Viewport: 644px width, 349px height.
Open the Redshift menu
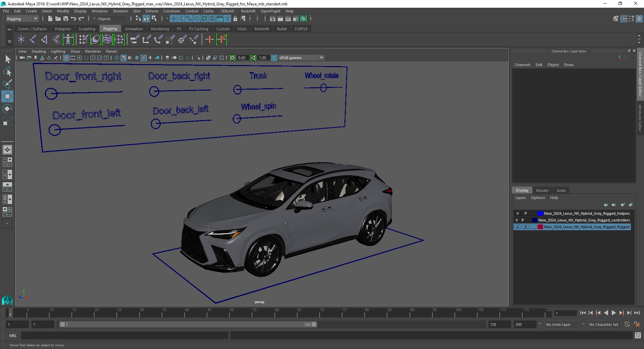point(248,11)
